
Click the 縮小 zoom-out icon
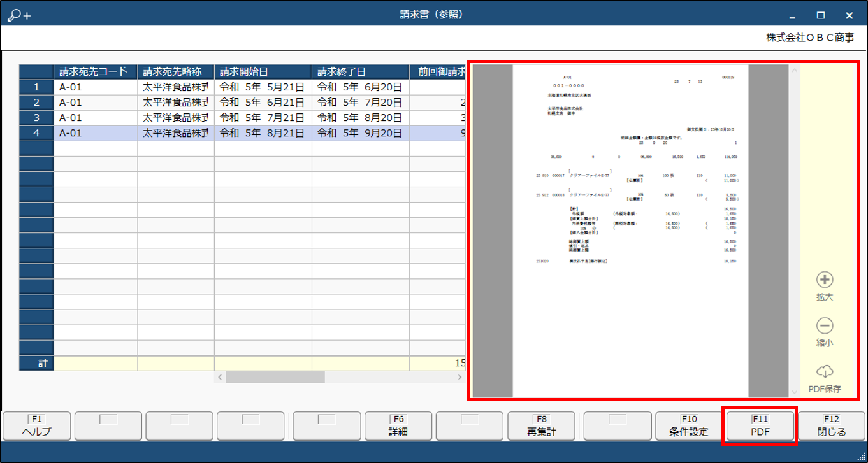tap(825, 325)
